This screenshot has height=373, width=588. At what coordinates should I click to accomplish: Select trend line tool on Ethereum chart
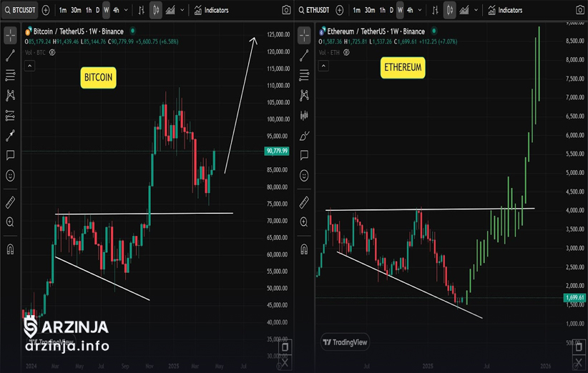point(304,56)
